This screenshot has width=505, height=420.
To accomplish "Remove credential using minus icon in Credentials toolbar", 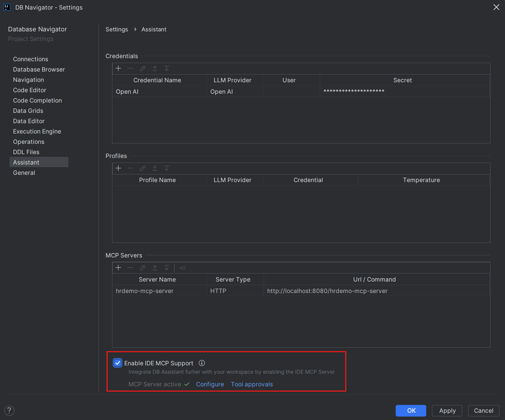I will pyautogui.click(x=131, y=68).
